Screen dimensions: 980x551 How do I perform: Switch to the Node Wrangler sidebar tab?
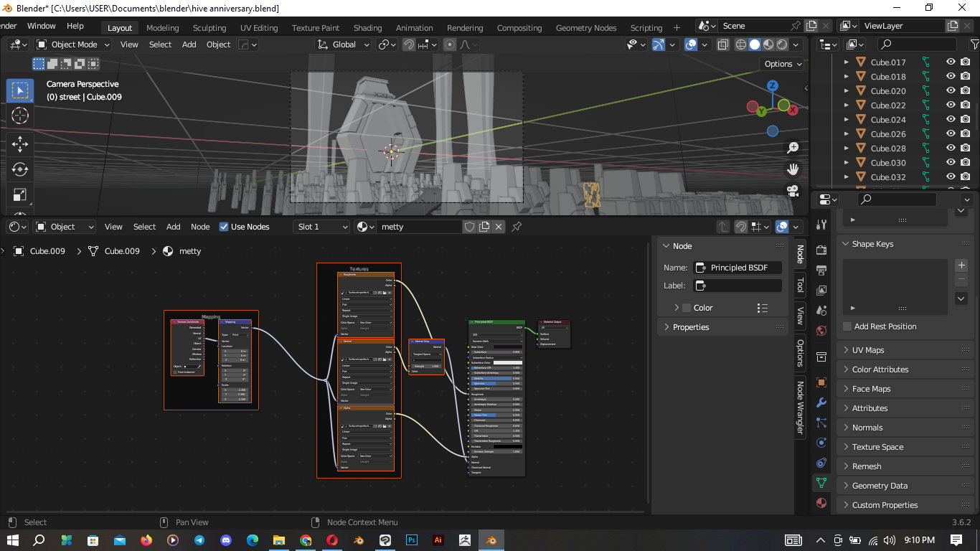[x=800, y=408]
